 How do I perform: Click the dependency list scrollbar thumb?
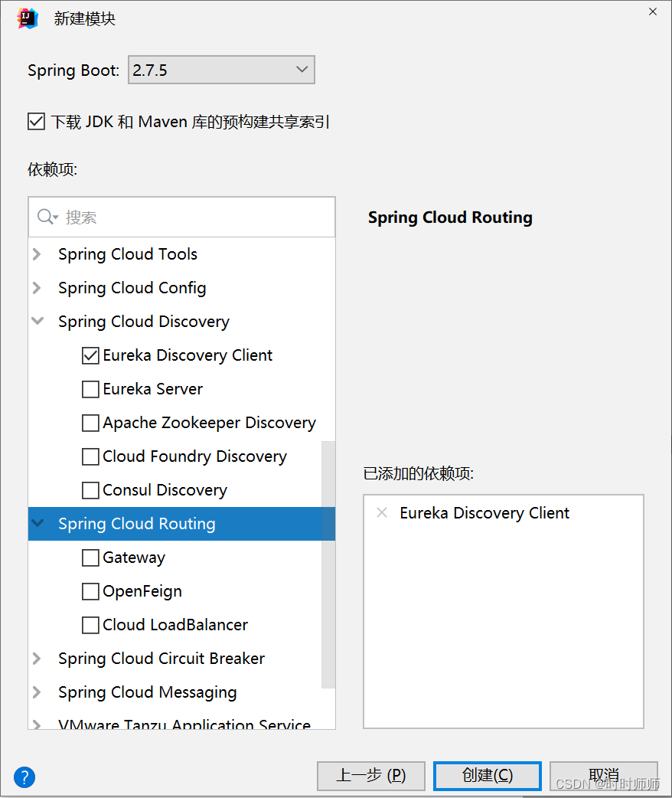pos(328,564)
